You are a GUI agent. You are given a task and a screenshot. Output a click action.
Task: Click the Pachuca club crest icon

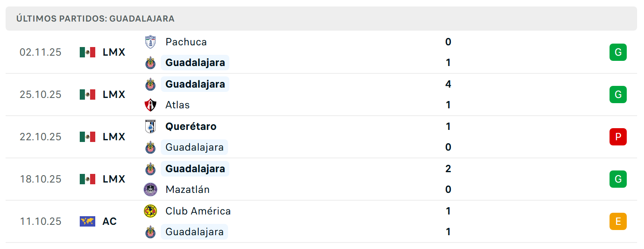(x=150, y=42)
